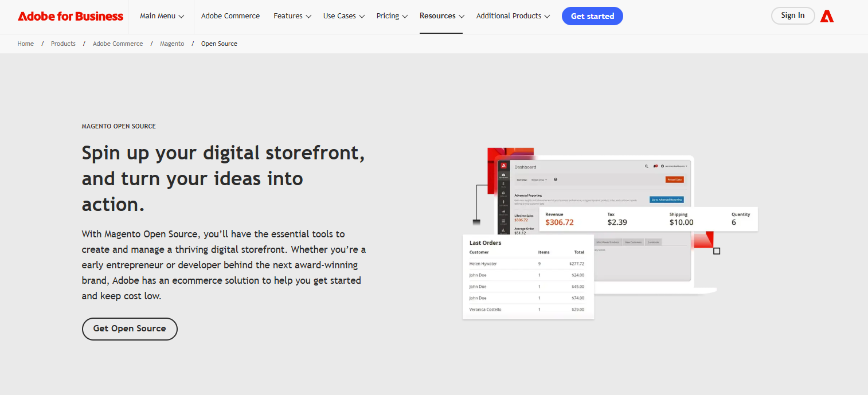This screenshot has height=395, width=868.
Task: Click the Sales dollar icon in dashboard sidebar
Action: tap(503, 185)
